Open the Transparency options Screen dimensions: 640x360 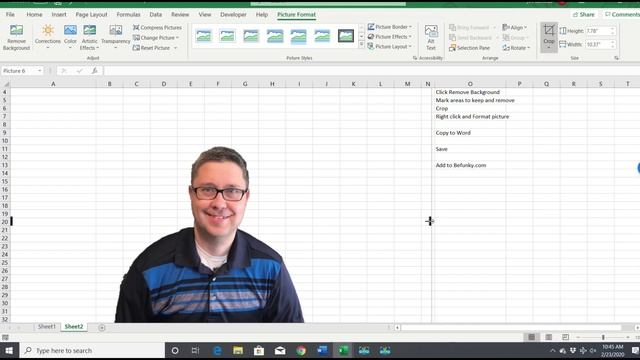pyautogui.click(x=116, y=38)
